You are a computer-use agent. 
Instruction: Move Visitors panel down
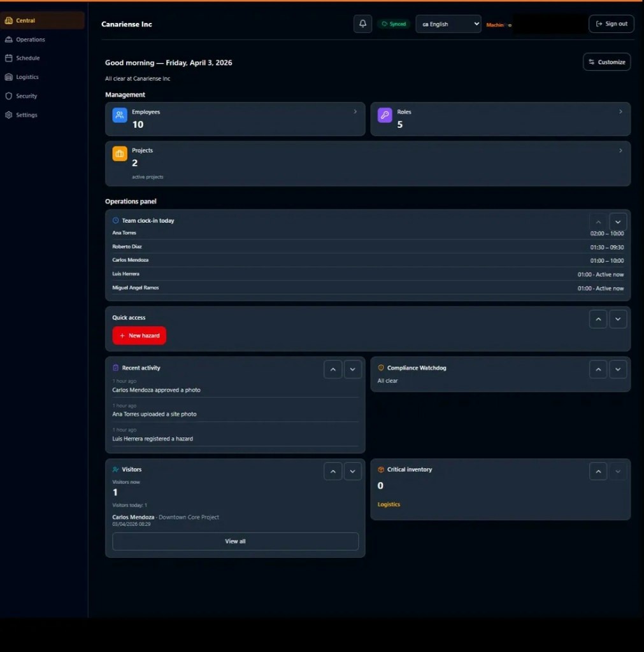click(352, 471)
